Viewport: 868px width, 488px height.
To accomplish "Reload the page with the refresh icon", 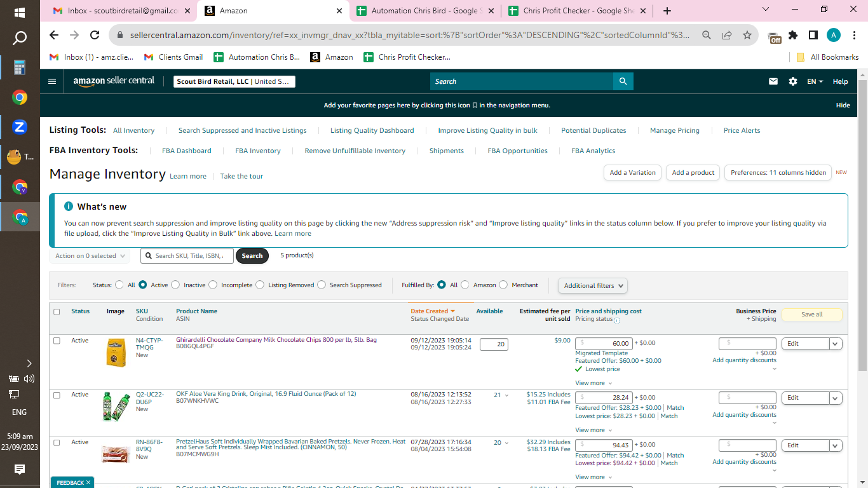I will point(95,35).
